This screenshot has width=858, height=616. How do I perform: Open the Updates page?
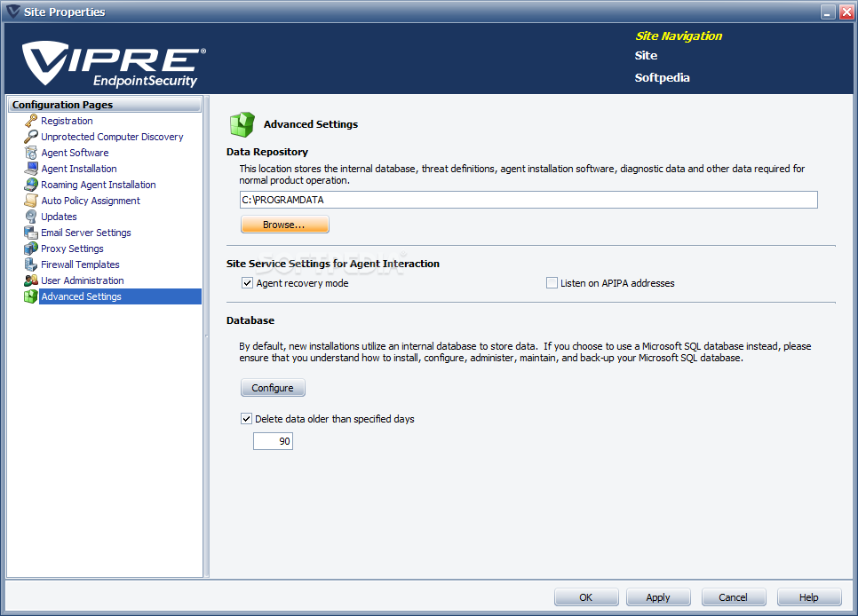(60, 216)
